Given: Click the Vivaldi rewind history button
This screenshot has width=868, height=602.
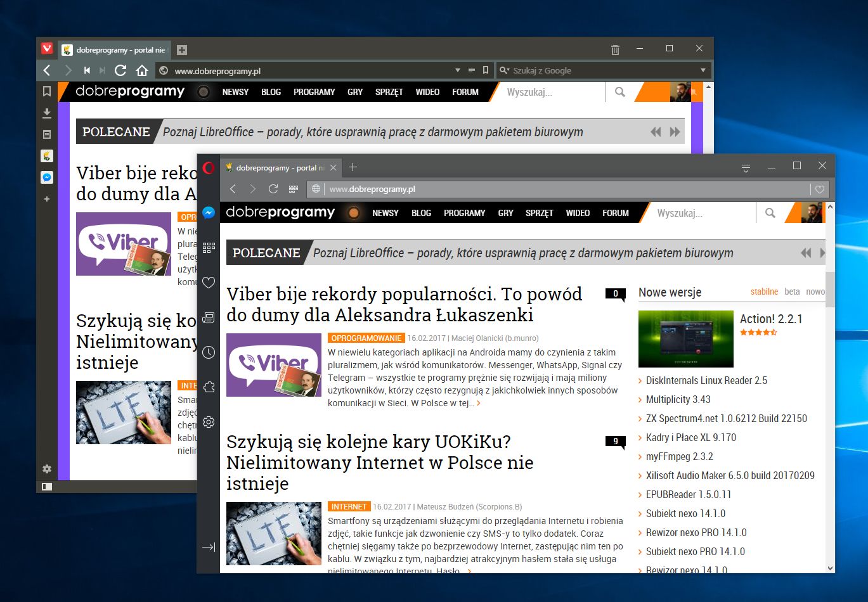Looking at the screenshot, I should pos(87,70).
